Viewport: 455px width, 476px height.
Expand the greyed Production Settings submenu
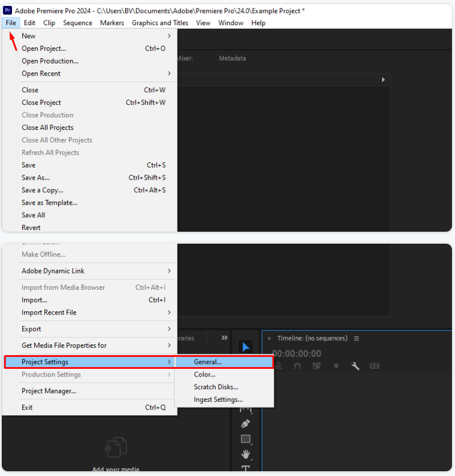[90, 374]
